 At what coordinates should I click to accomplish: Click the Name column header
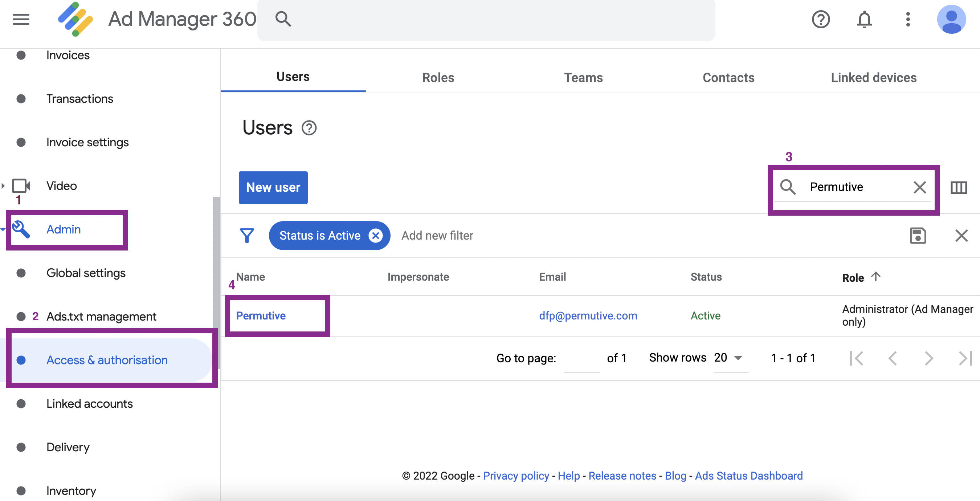click(x=250, y=277)
